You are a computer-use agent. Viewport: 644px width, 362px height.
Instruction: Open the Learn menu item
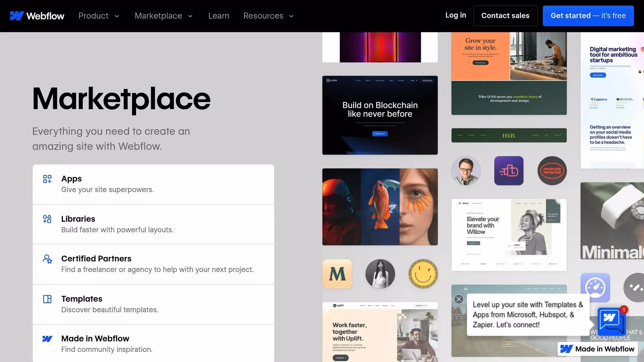[x=219, y=16]
